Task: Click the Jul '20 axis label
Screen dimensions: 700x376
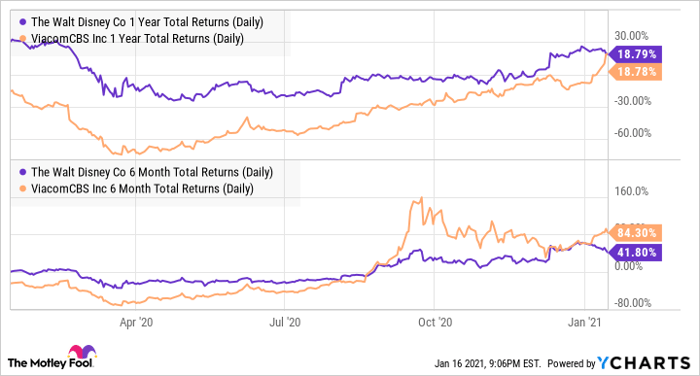Action: [285, 322]
